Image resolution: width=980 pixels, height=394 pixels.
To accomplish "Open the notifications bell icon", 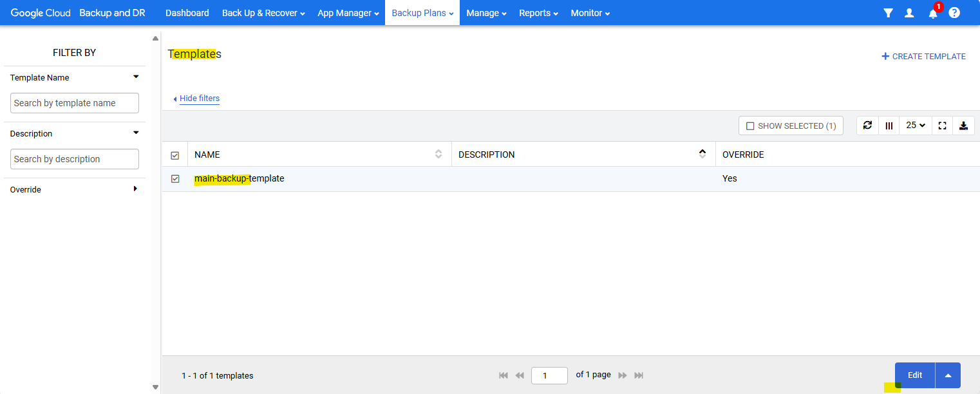I will (x=932, y=13).
